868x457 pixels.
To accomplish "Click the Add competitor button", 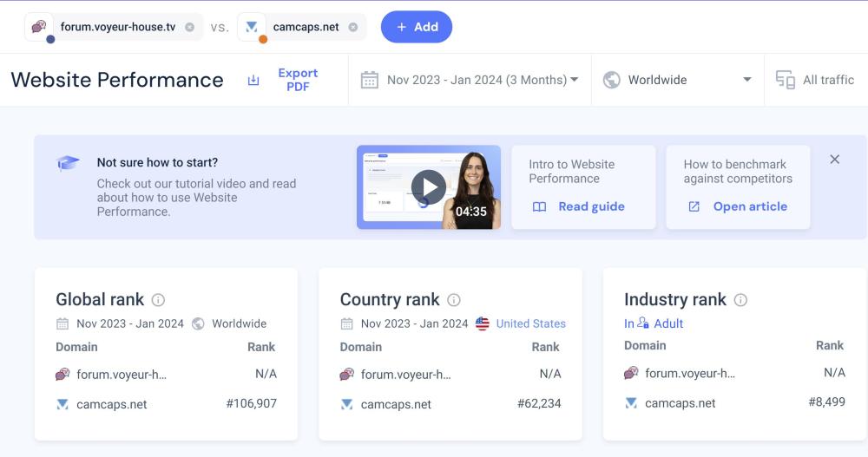I will click(x=417, y=27).
